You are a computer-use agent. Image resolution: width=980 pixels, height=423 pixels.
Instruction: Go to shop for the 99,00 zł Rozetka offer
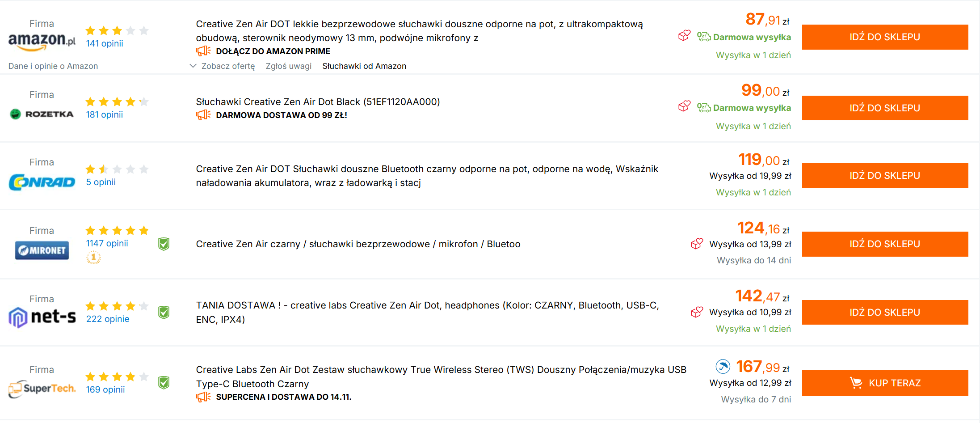click(885, 108)
